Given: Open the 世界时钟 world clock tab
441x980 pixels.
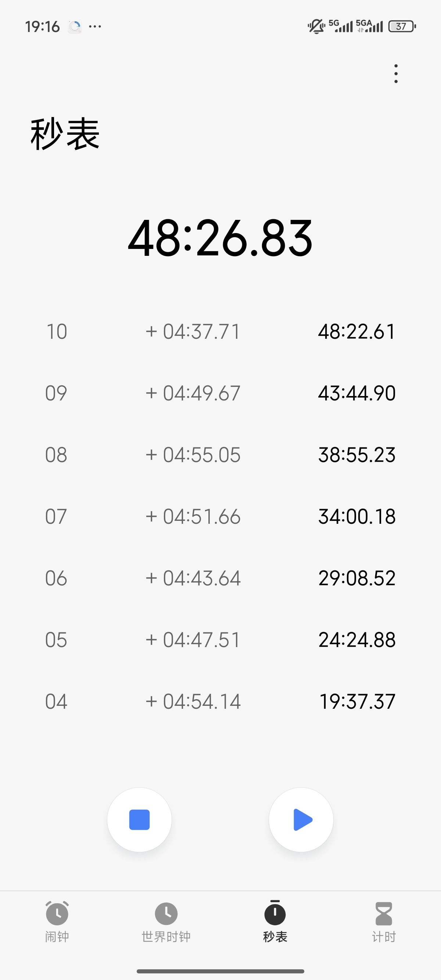Looking at the screenshot, I should point(166,922).
